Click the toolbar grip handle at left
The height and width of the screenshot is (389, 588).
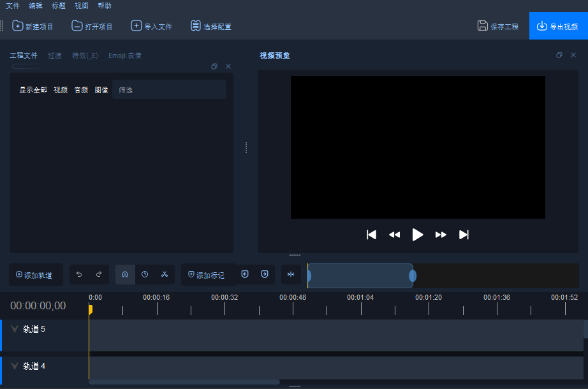[x=2, y=26]
